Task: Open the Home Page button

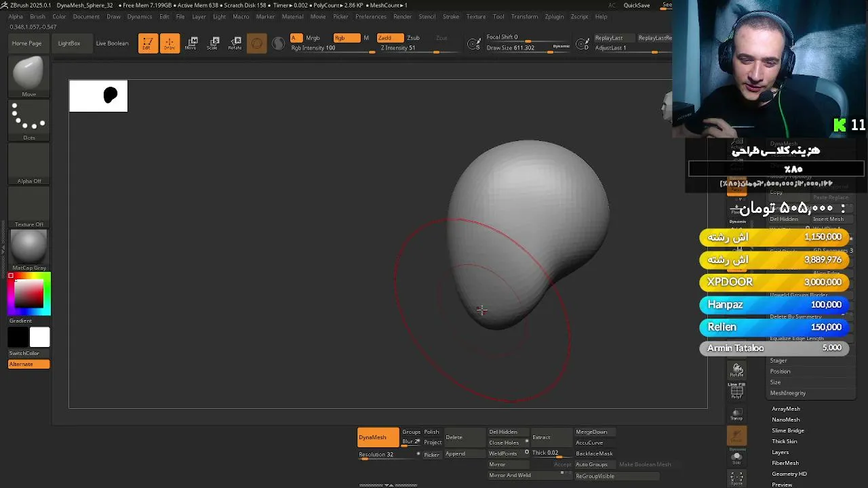Action: (26, 43)
